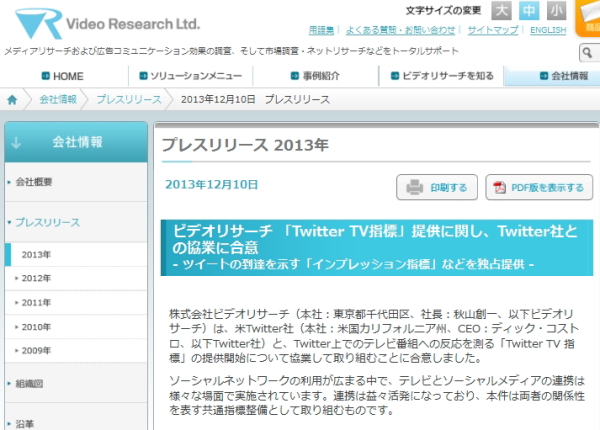This screenshot has width=600, height=430.
Task: Select 2009年 press releases
Action: click(76, 350)
